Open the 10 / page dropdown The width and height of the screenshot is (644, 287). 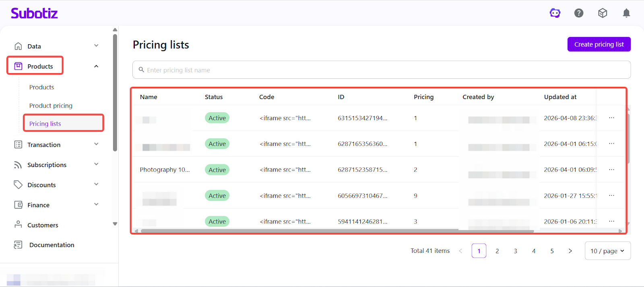(x=607, y=251)
